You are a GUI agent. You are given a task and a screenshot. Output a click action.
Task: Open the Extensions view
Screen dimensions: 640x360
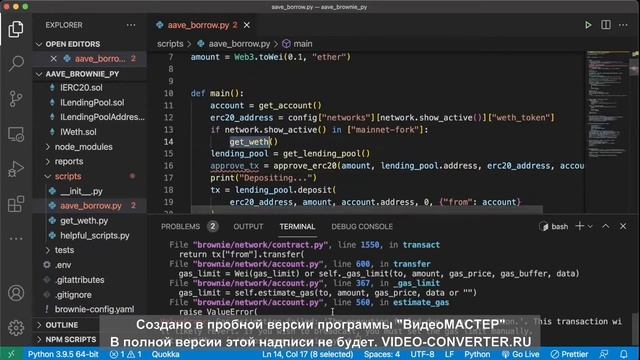(x=16, y=204)
